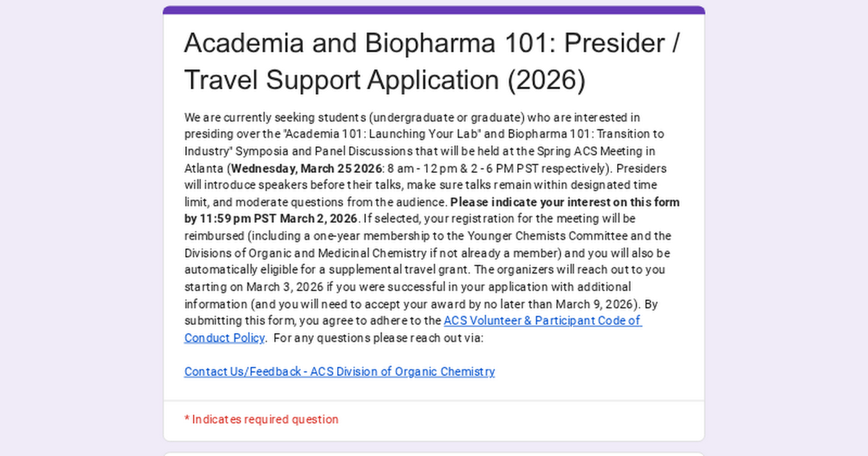Image resolution: width=868 pixels, height=456 pixels.
Task: Click the form title heading text
Action: [431, 62]
